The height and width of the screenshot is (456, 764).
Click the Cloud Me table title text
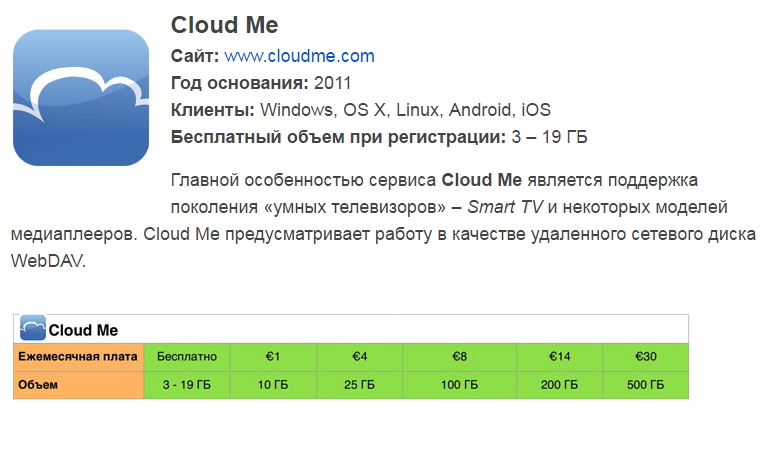(83, 330)
